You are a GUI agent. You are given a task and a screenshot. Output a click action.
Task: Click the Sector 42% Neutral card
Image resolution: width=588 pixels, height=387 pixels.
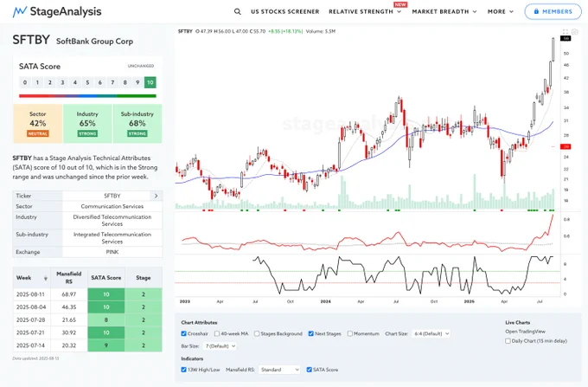click(38, 124)
